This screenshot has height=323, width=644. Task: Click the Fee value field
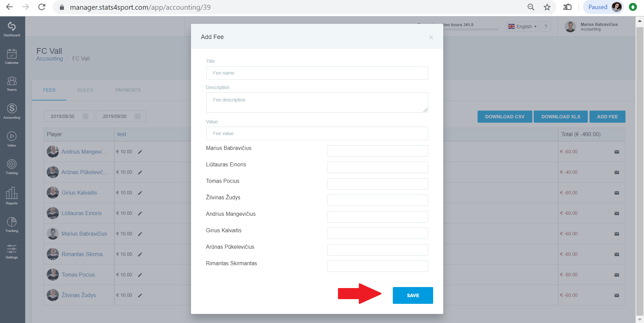pyautogui.click(x=317, y=133)
